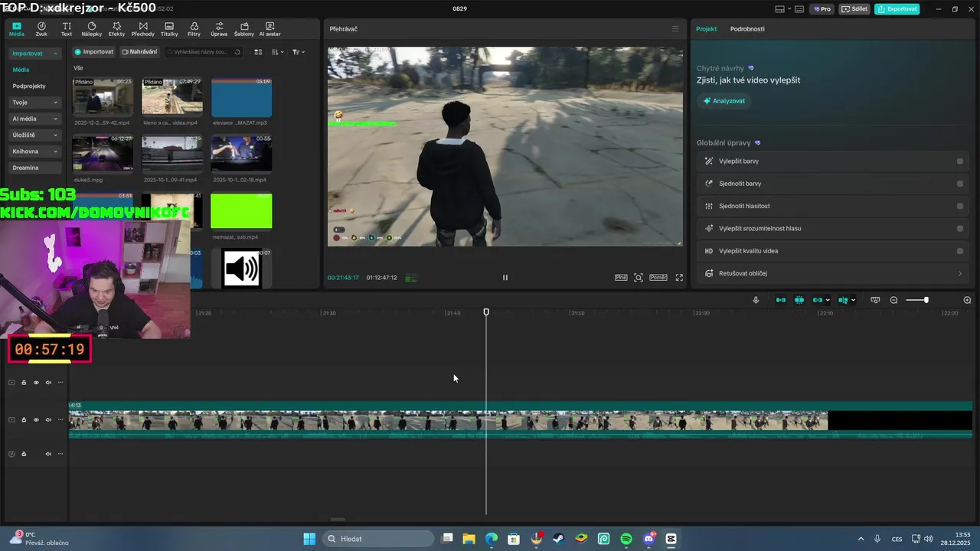Click the Nahrávání record button
The image size is (980, 551).
139,52
